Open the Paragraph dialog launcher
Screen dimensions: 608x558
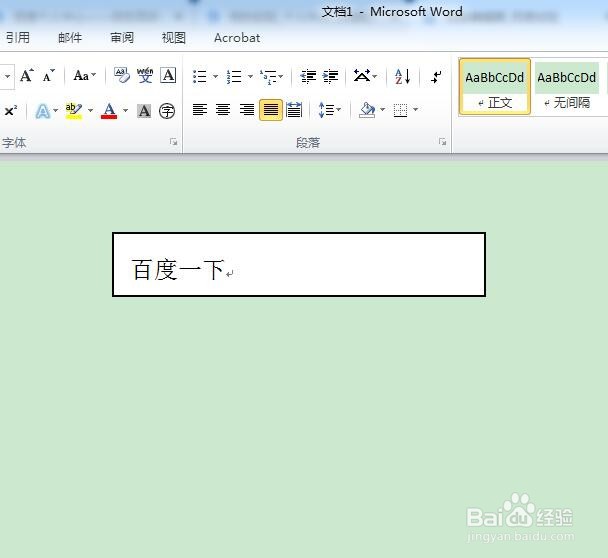(442, 142)
